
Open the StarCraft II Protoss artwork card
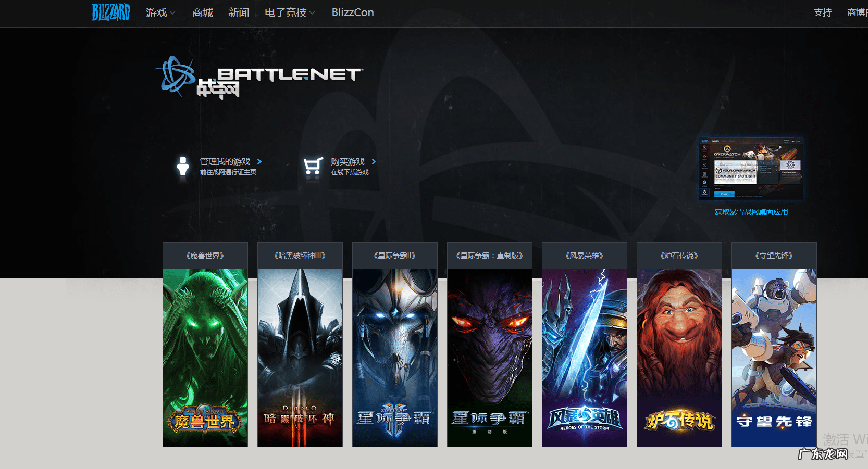[395, 358]
